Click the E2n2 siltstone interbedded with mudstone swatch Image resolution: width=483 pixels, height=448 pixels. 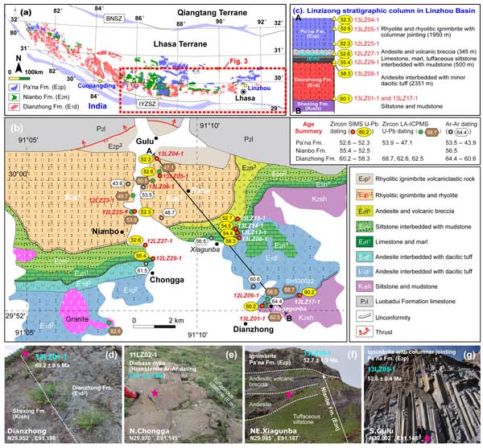[x=364, y=227]
